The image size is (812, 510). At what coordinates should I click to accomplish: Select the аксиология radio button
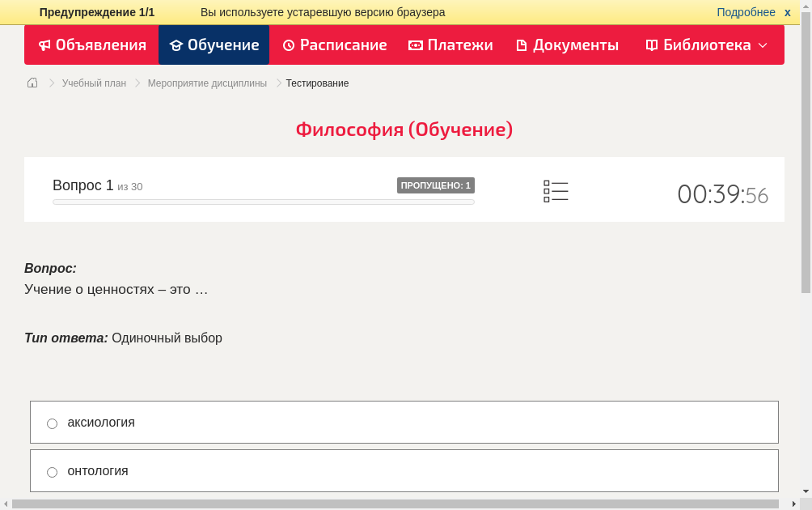[x=53, y=423]
